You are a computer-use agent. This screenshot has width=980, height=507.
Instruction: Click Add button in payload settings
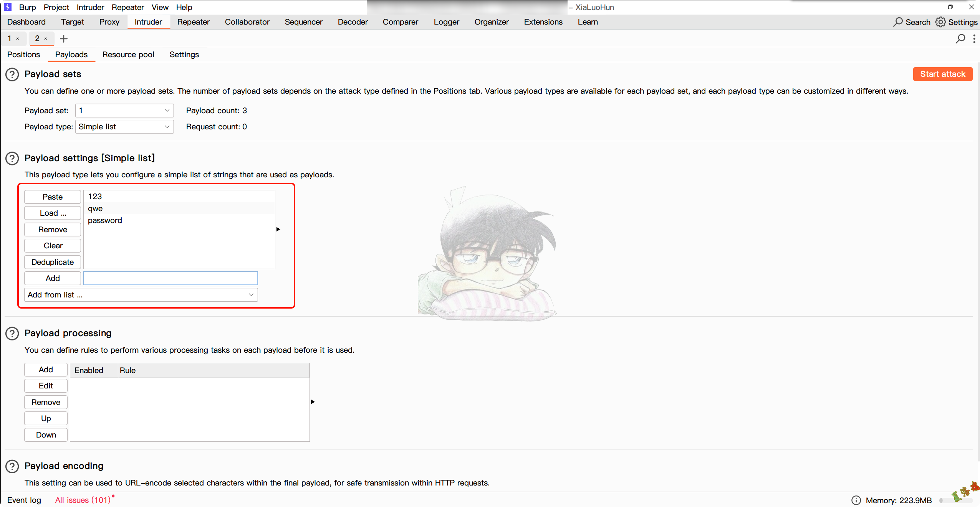[x=52, y=278]
